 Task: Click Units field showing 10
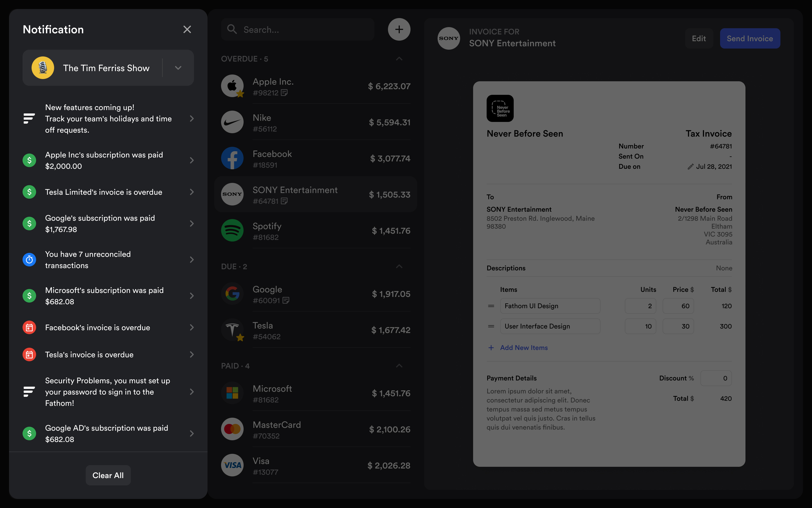point(640,326)
